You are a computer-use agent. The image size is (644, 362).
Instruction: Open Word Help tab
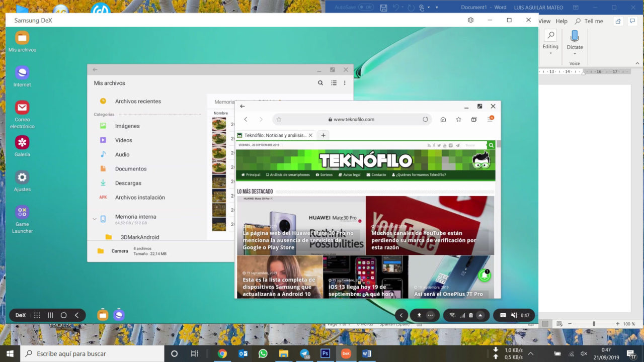(561, 21)
